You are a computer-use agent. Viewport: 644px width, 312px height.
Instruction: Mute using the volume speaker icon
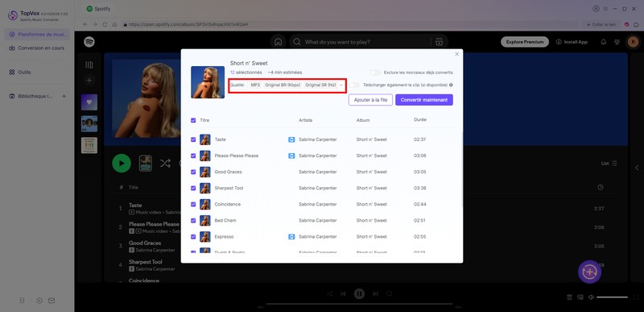pyautogui.click(x=591, y=297)
